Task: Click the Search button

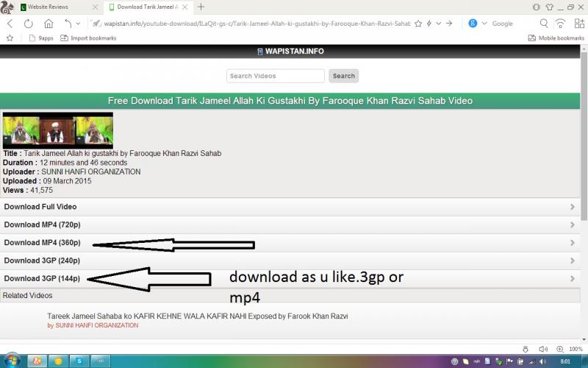Action: click(x=343, y=76)
